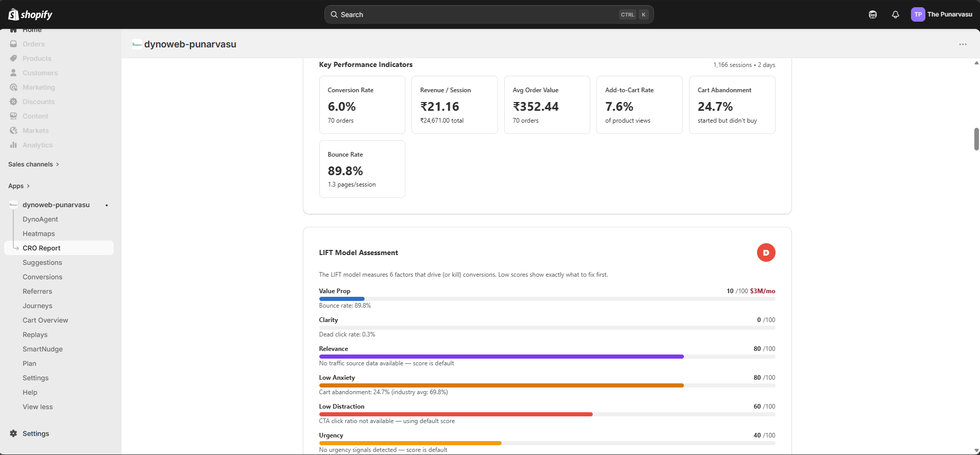Viewport: 980px width, 455px height.
Task: Click the Shopify logo icon
Action: point(14,14)
